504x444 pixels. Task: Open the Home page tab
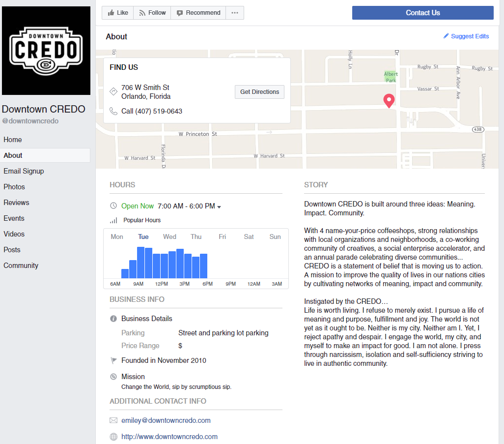[45, 140]
